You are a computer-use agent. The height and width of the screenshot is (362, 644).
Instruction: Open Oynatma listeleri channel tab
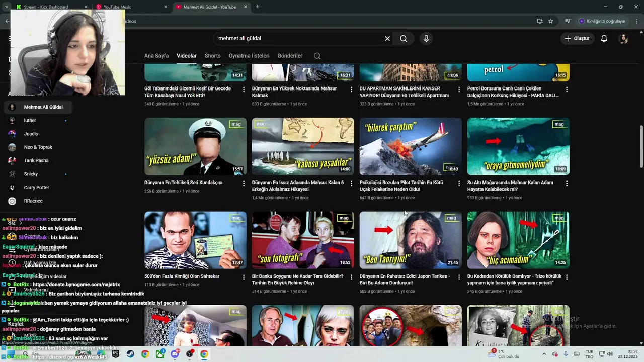[x=249, y=56]
